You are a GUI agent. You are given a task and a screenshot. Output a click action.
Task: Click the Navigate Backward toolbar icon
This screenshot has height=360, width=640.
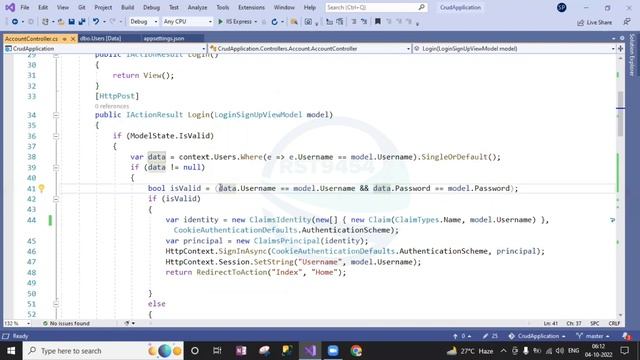[x=15, y=22]
